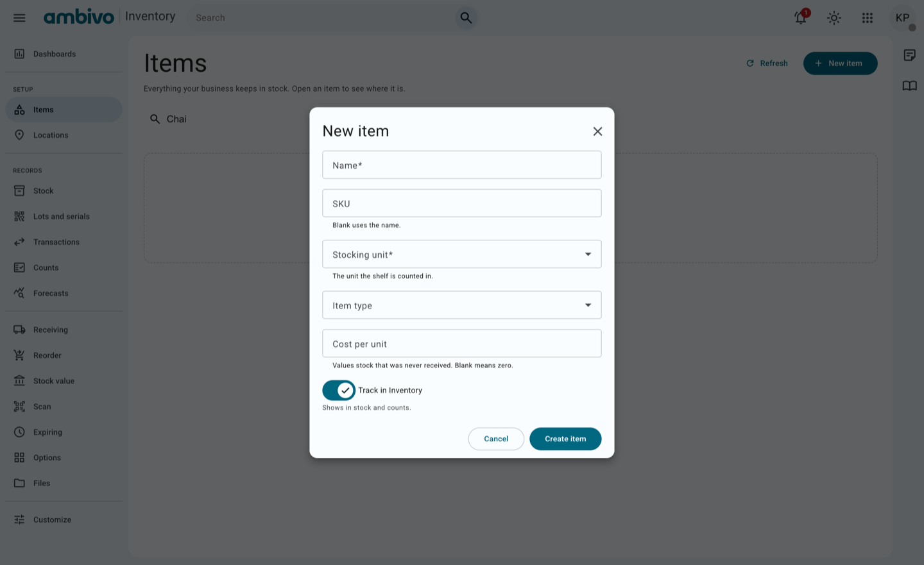Click the top Search input box
Screen dimensions: 924x565
[321, 18]
